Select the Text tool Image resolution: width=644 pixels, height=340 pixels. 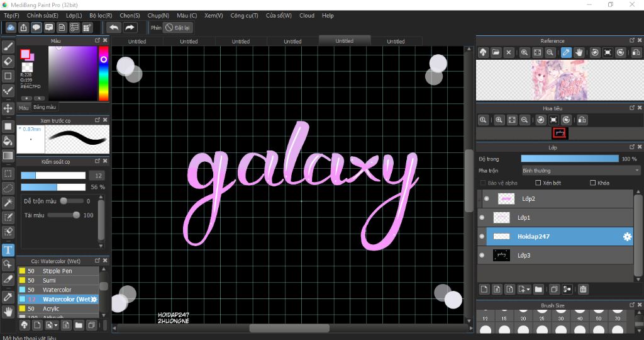8,250
